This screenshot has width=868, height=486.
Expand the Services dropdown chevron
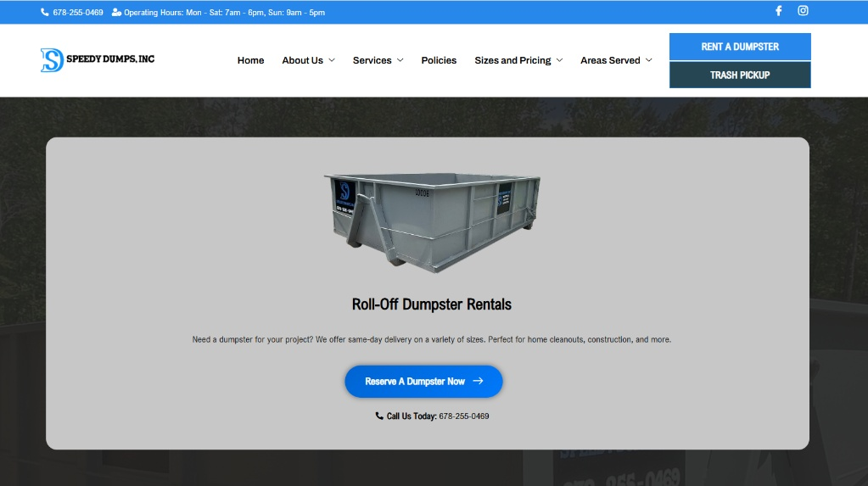400,59
